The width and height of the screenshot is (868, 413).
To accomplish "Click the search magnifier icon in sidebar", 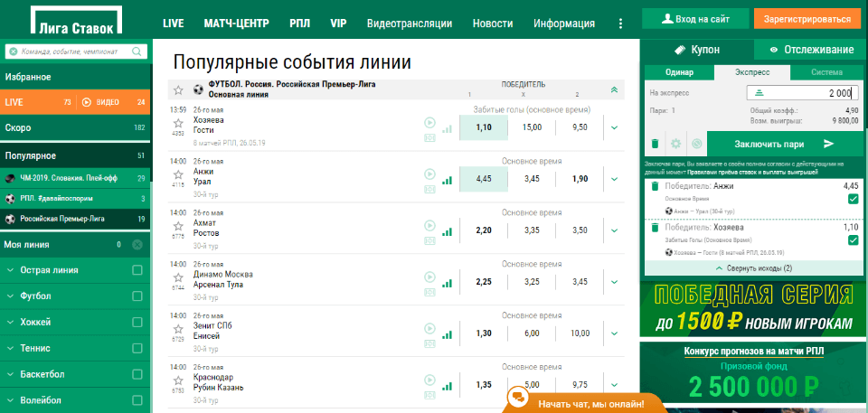I will tap(137, 52).
